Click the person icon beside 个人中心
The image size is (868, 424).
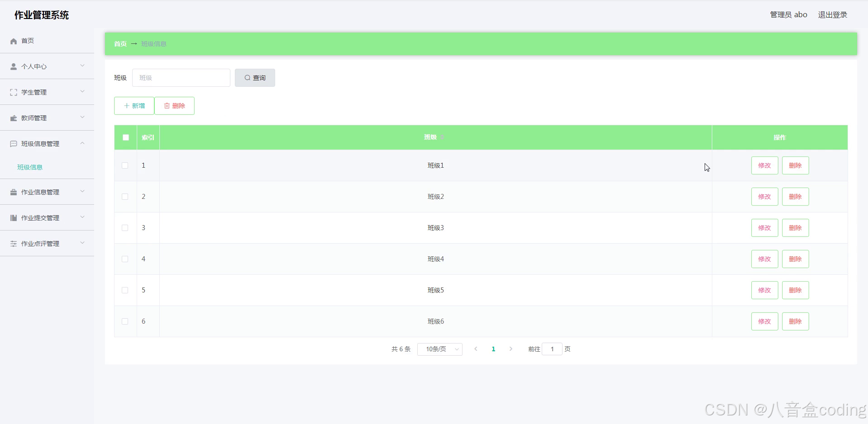(14, 66)
